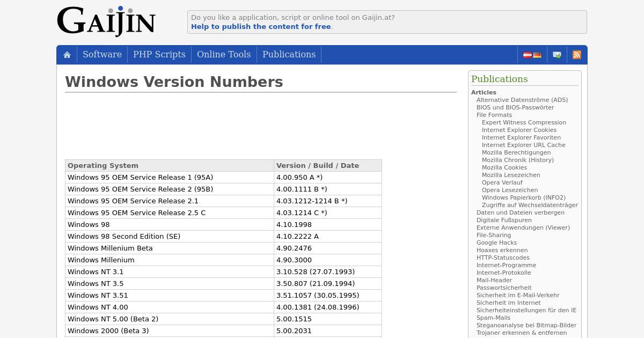Open Internet Explorer Cookies link
This screenshot has height=338, width=644.
(519, 130)
